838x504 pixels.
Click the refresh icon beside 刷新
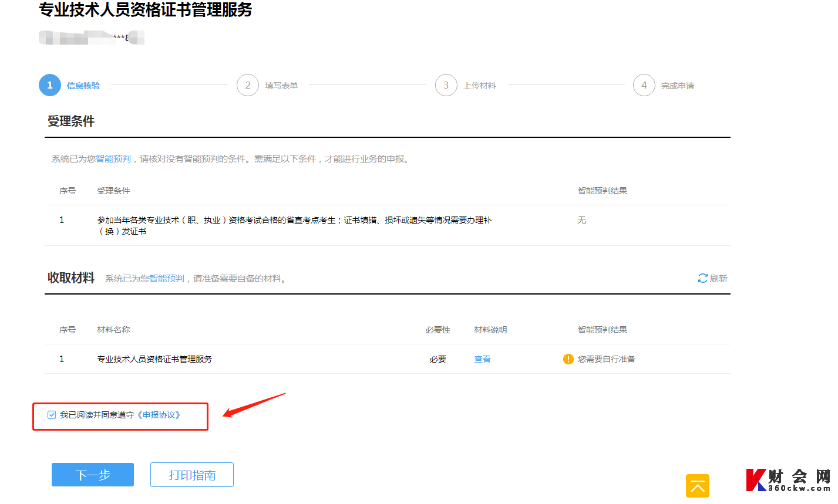702,278
